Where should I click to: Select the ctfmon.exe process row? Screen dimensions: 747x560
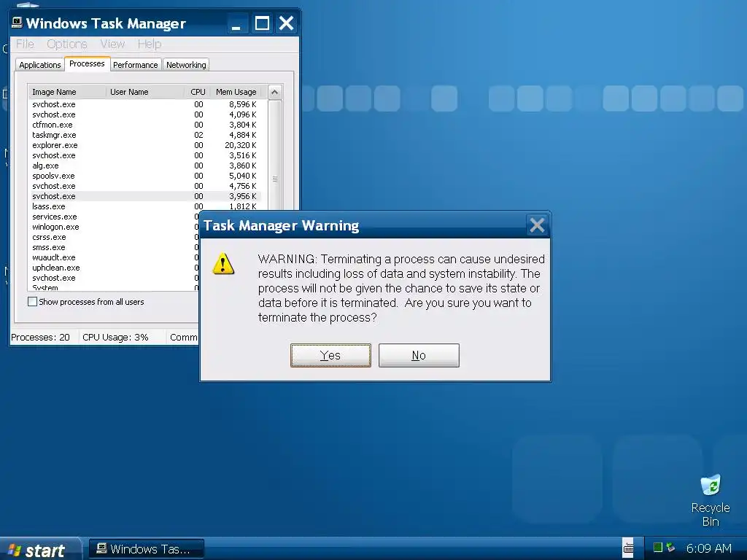pyautogui.click(x=144, y=125)
